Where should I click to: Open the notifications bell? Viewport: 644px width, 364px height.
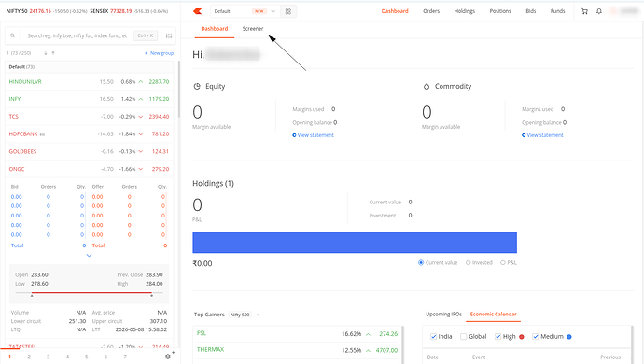pyautogui.click(x=599, y=11)
